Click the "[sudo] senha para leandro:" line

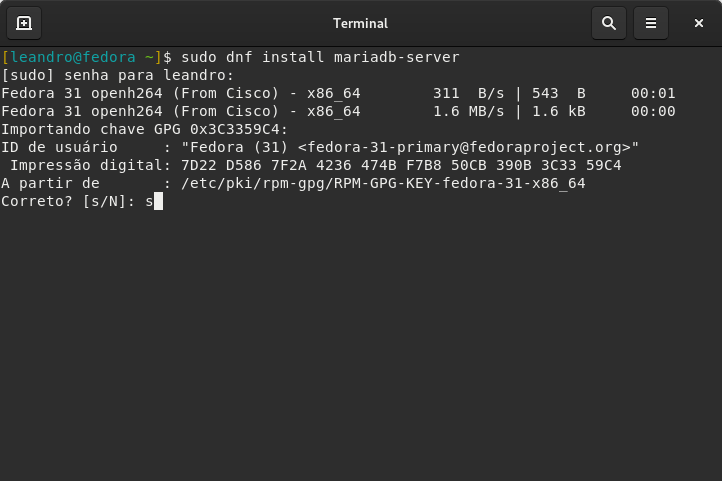(x=118, y=75)
